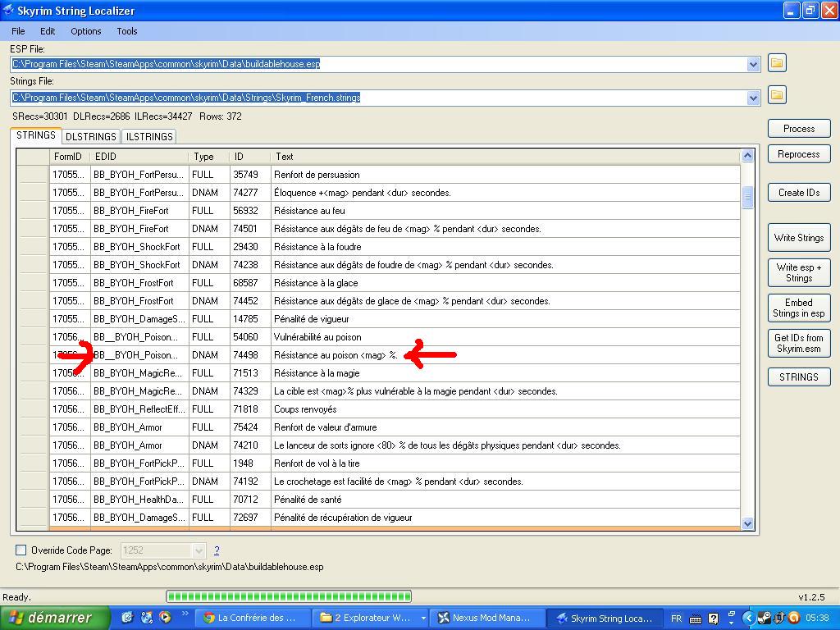Open Windows Media Player quick launch icon

click(x=165, y=618)
